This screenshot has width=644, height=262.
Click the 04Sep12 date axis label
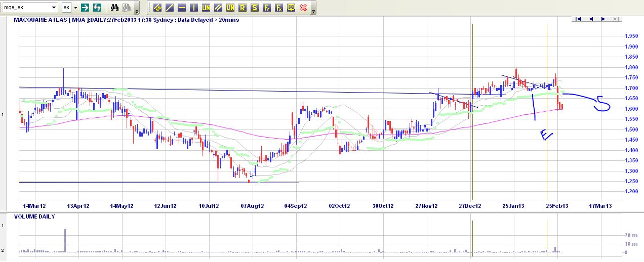[x=296, y=206]
